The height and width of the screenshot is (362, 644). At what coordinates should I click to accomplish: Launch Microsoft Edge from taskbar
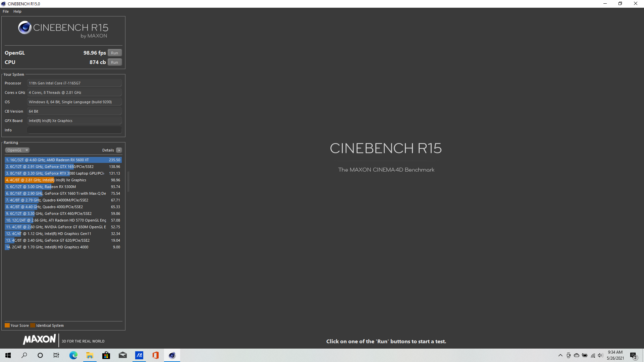[x=73, y=355]
